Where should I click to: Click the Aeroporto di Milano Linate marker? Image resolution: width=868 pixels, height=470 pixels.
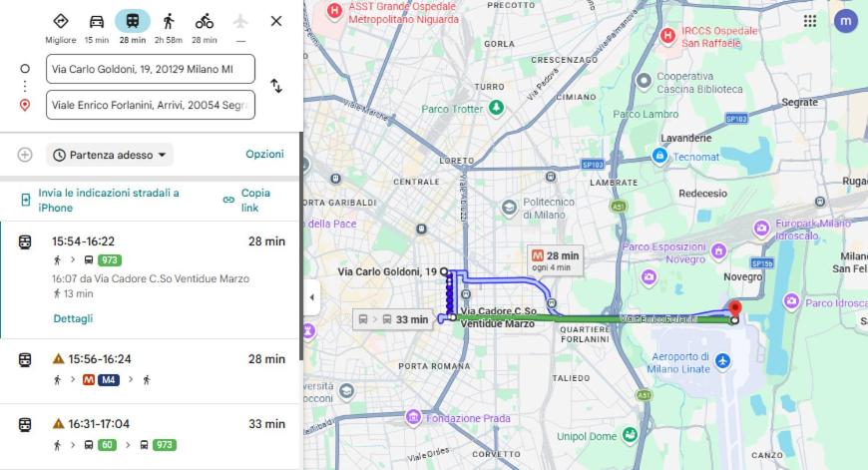coord(722,361)
